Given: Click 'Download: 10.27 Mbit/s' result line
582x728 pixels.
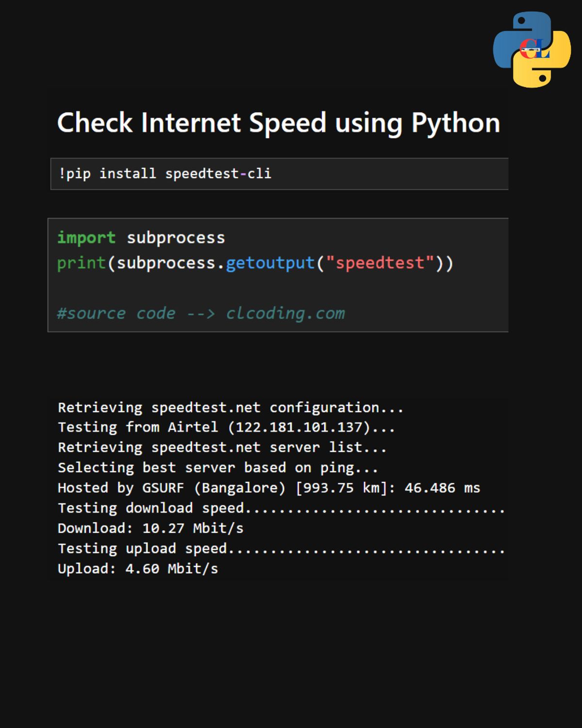Looking at the screenshot, I should tap(150, 528).
